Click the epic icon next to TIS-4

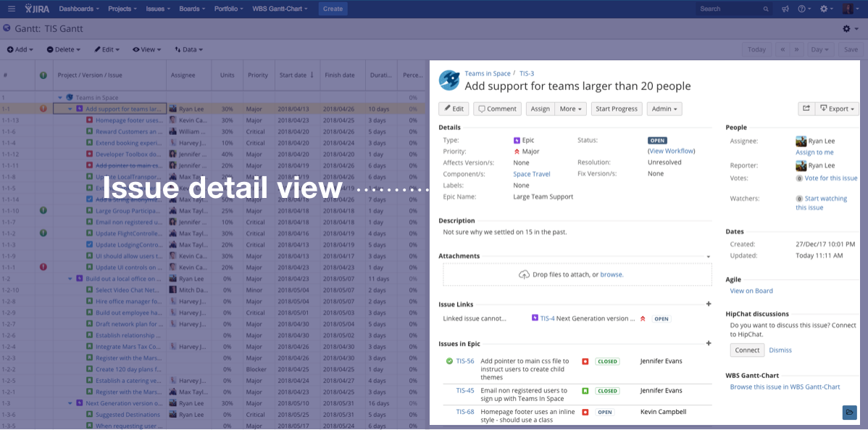click(535, 318)
